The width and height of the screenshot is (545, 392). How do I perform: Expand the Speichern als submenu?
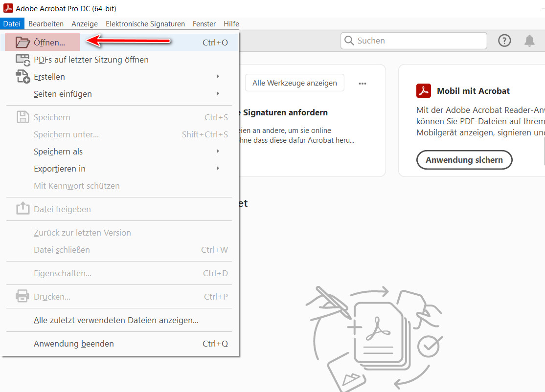(218, 152)
